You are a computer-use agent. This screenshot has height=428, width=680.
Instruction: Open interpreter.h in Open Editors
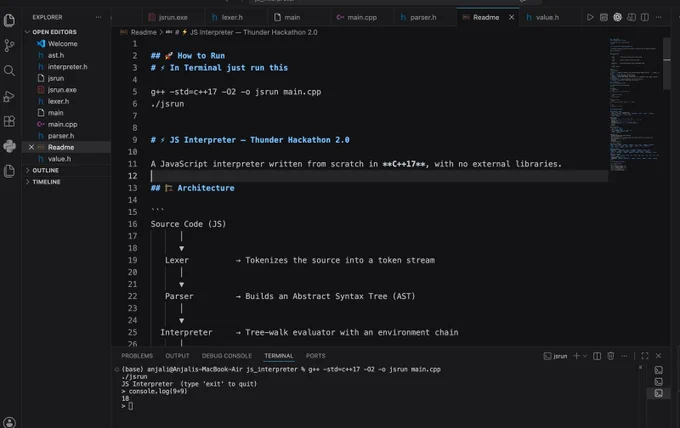point(66,67)
